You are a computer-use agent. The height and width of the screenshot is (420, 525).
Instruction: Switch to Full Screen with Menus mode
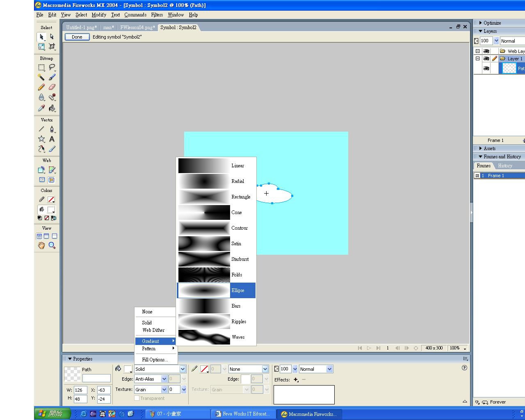point(46,236)
